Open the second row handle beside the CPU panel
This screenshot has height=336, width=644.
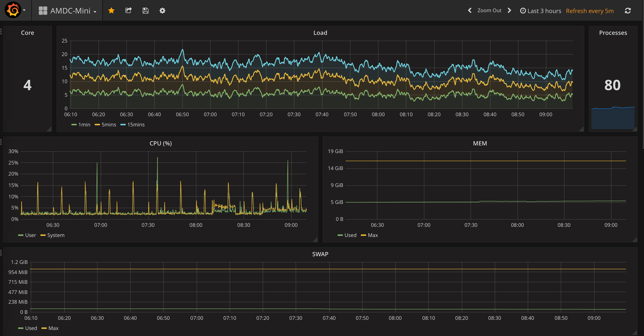tap(1, 142)
